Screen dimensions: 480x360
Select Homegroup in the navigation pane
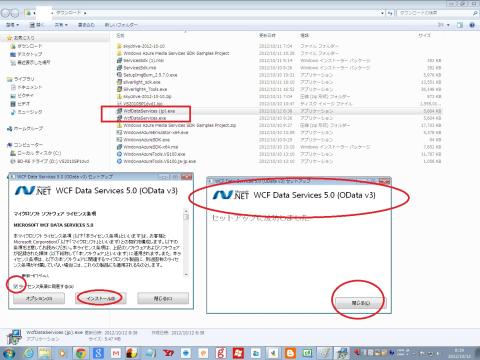coord(25,128)
